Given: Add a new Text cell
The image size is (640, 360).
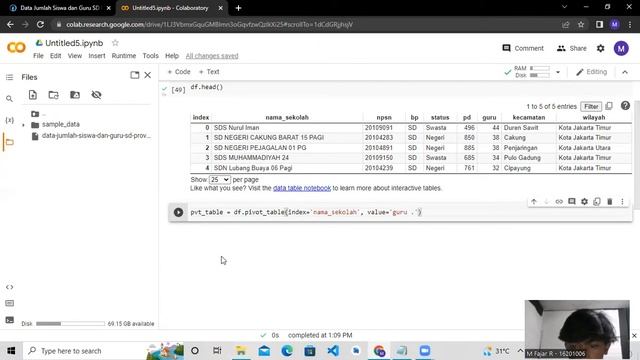Looking at the screenshot, I should click(x=209, y=72).
